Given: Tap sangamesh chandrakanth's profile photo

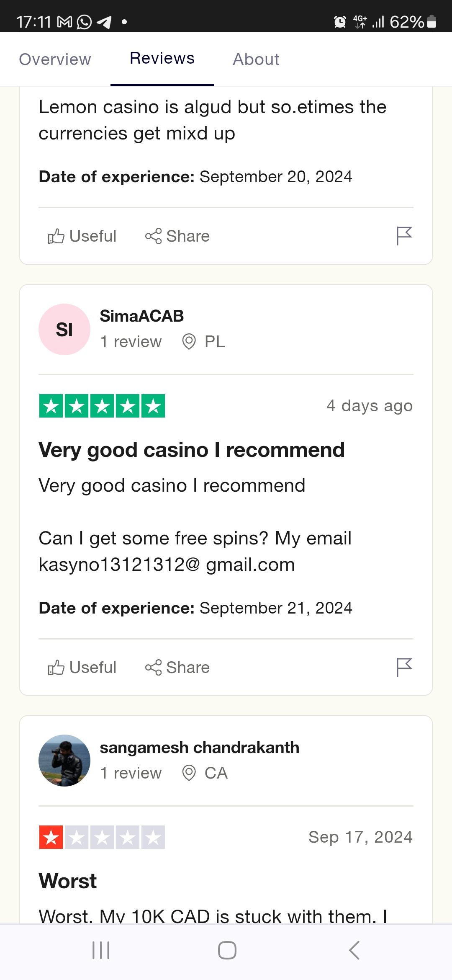Looking at the screenshot, I should click(64, 761).
